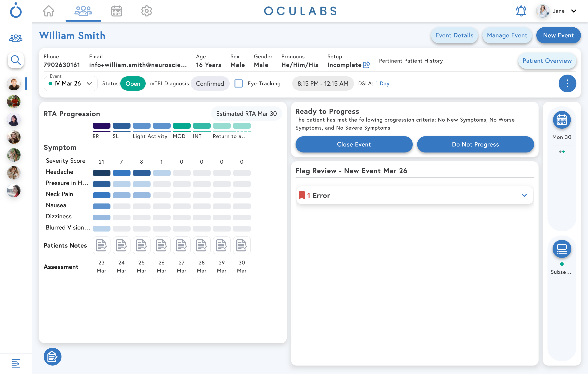Click Jane's profile avatar
The image size is (588, 374).
point(542,11)
